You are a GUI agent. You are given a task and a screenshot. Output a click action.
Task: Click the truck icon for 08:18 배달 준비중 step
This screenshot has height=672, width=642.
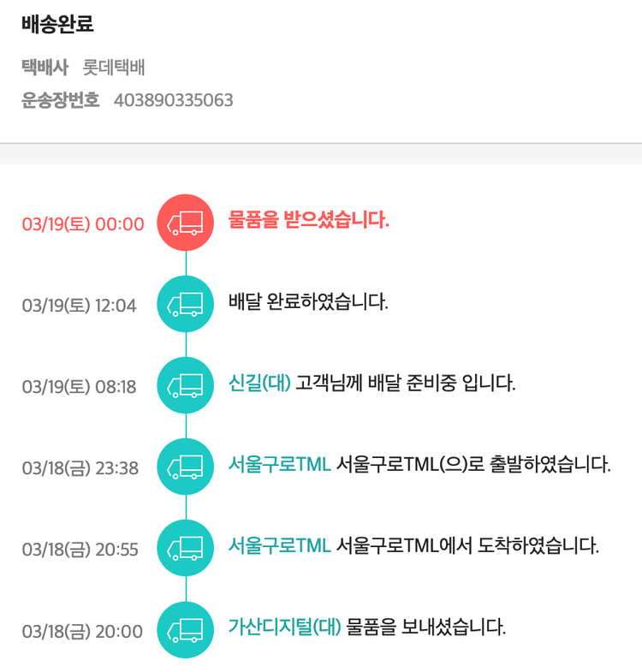tap(186, 385)
